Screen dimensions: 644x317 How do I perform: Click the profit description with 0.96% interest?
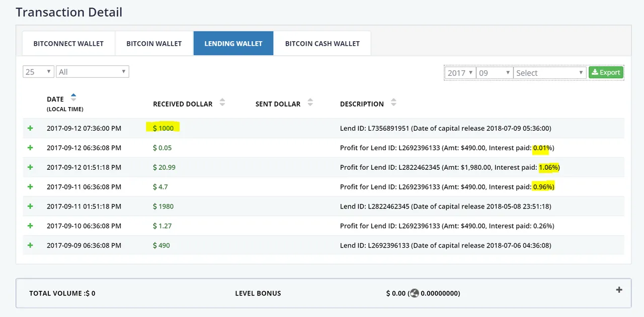point(447,187)
